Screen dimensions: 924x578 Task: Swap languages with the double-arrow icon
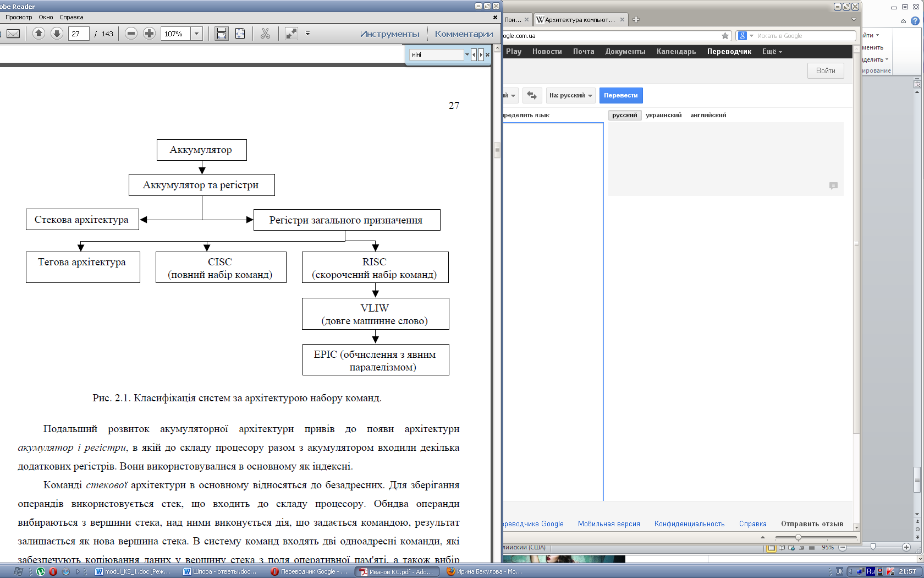(x=532, y=95)
